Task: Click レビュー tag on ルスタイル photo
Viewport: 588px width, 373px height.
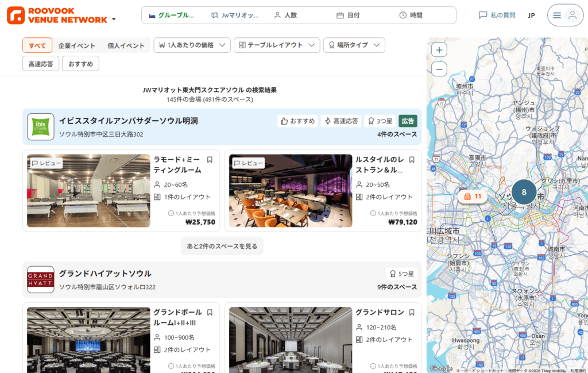Action: pos(249,163)
